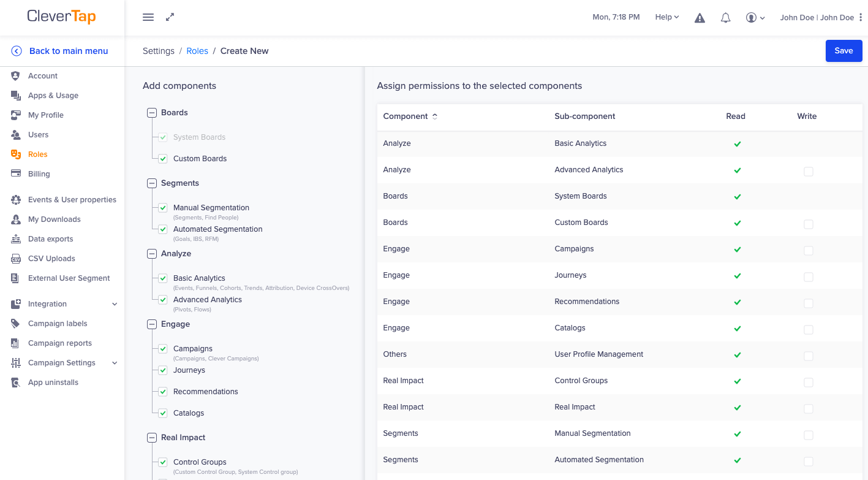Uncheck the Journeys component checkbox
Image resolution: width=868 pixels, height=480 pixels.
click(x=163, y=370)
